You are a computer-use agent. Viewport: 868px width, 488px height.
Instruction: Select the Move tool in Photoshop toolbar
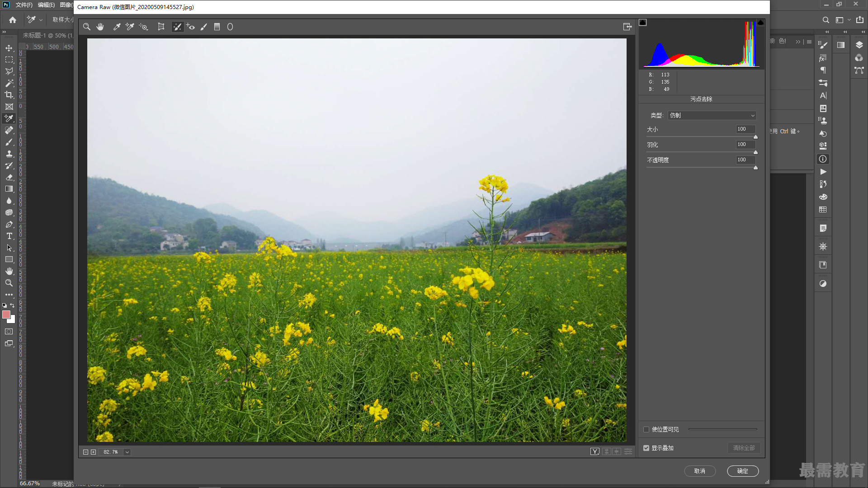(x=9, y=48)
